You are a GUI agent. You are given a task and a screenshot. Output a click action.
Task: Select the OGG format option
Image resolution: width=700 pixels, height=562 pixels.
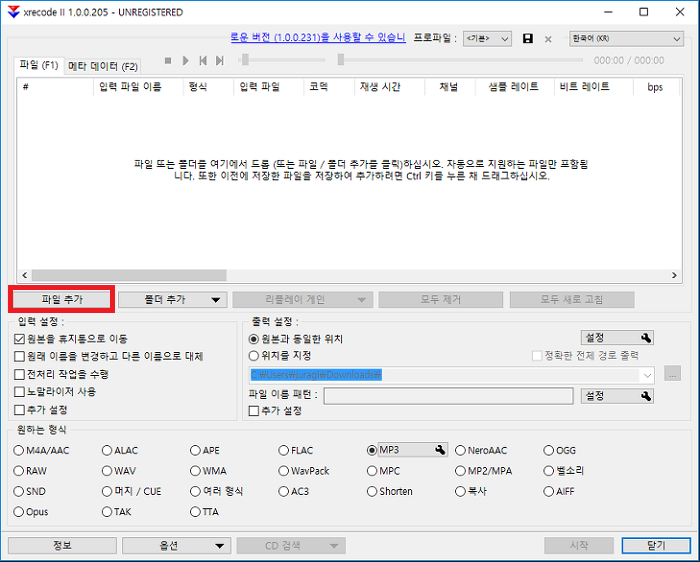(549, 450)
